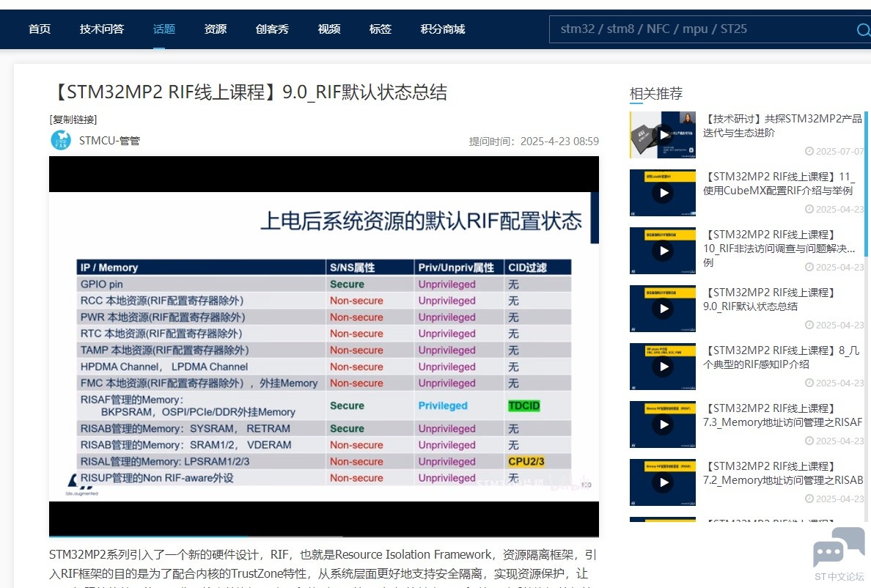Open the 资源 resources menu
This screenshot has width=871, height=588.
pyautogui.click(x=216, y=29)
